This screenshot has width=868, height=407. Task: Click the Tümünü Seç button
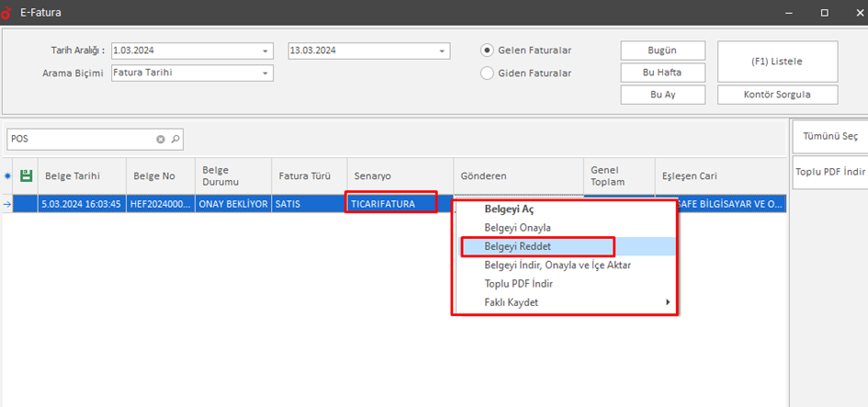click(829, 137)
